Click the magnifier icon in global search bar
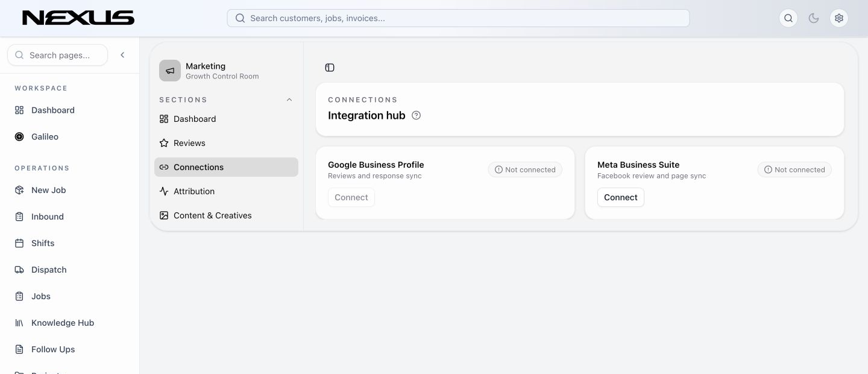 pyautogui.click(x=240, y=18)
